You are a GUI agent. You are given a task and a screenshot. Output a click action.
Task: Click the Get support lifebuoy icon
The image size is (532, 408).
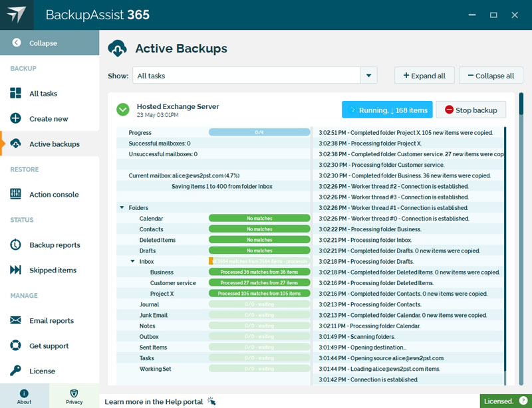coord(15,346)
